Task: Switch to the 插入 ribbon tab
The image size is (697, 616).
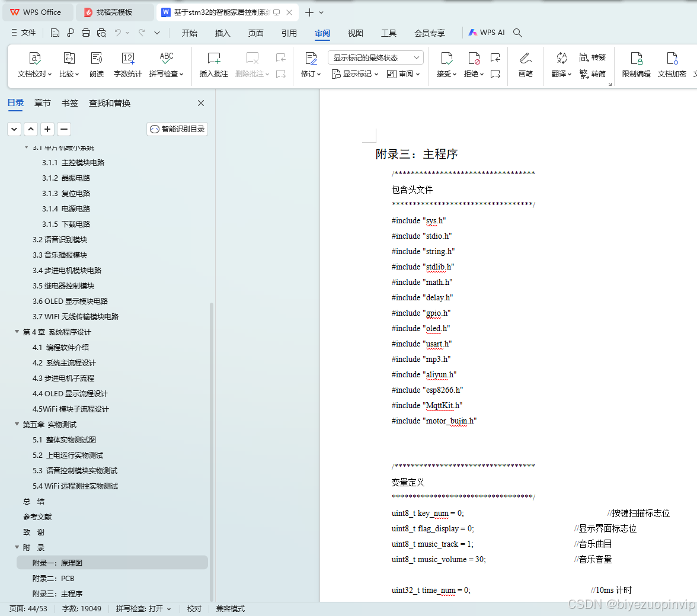Action: click(222, 33)
